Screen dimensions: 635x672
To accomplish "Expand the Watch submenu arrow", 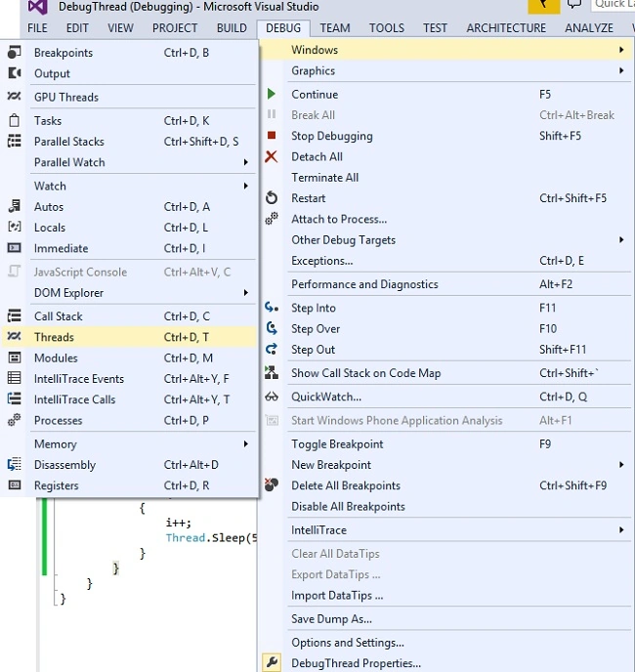I will point(245,186).
